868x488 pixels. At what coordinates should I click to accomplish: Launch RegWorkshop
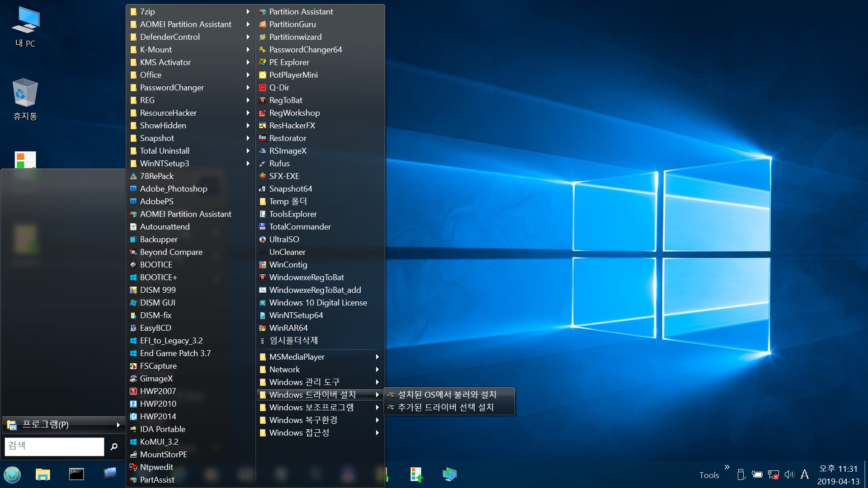[x=320, y=113]
